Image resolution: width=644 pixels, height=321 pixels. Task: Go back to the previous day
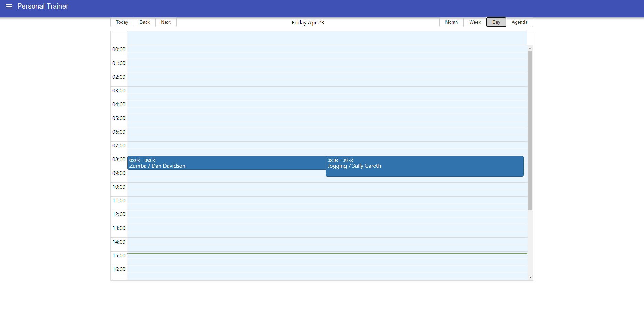[145, 22]
